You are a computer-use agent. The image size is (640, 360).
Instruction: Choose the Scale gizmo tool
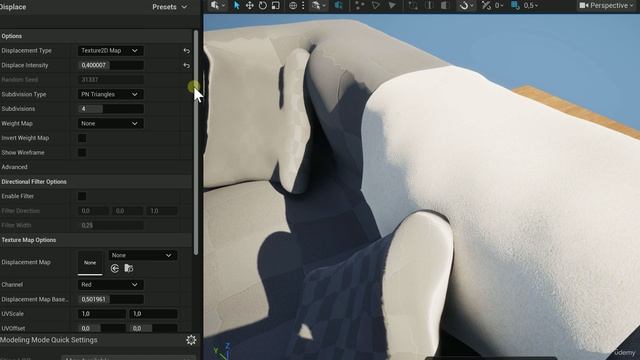(x=276, y=6)
